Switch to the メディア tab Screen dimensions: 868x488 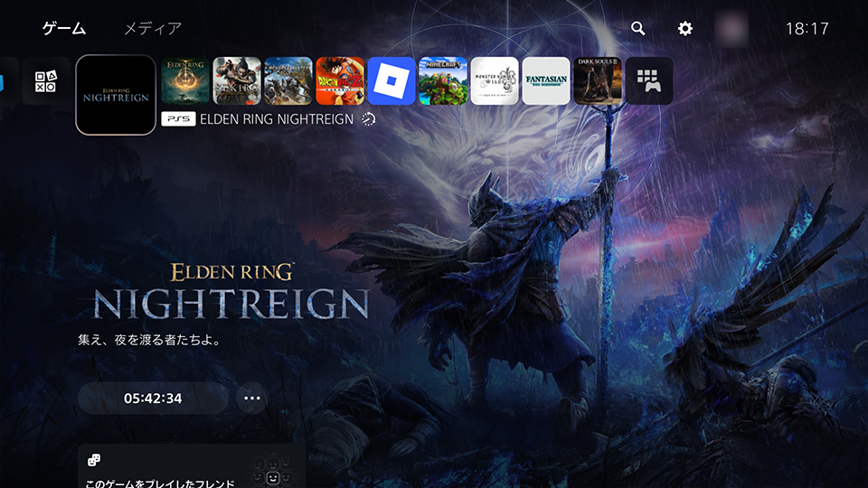153,28
